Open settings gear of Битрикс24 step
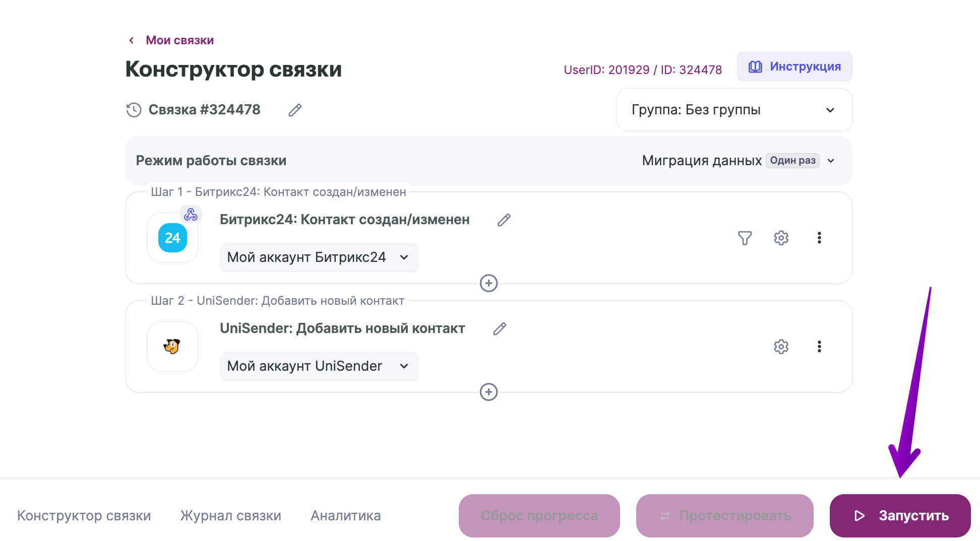Image resolution: width=980 pixels, height=541 pixels. coord(781,238)
